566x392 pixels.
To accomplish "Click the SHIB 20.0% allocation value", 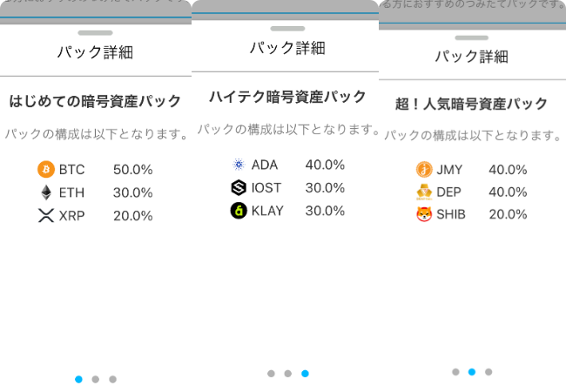I will (x=508, y=214).
